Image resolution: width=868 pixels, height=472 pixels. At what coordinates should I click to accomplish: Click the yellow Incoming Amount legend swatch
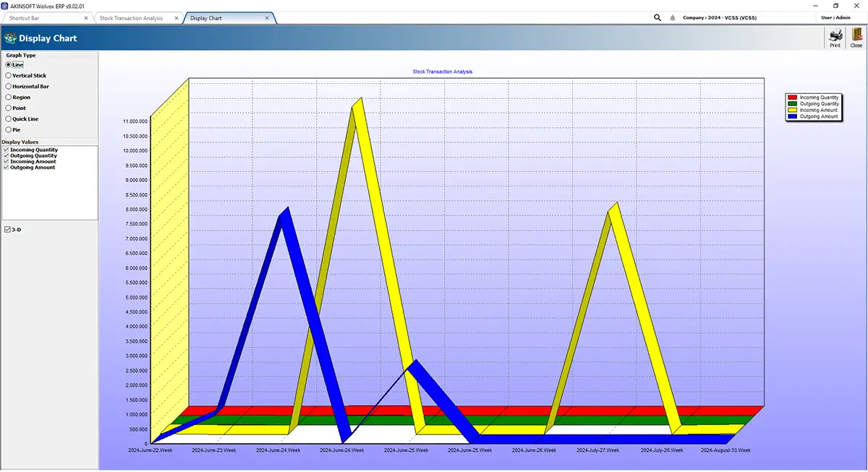point(793,110)
